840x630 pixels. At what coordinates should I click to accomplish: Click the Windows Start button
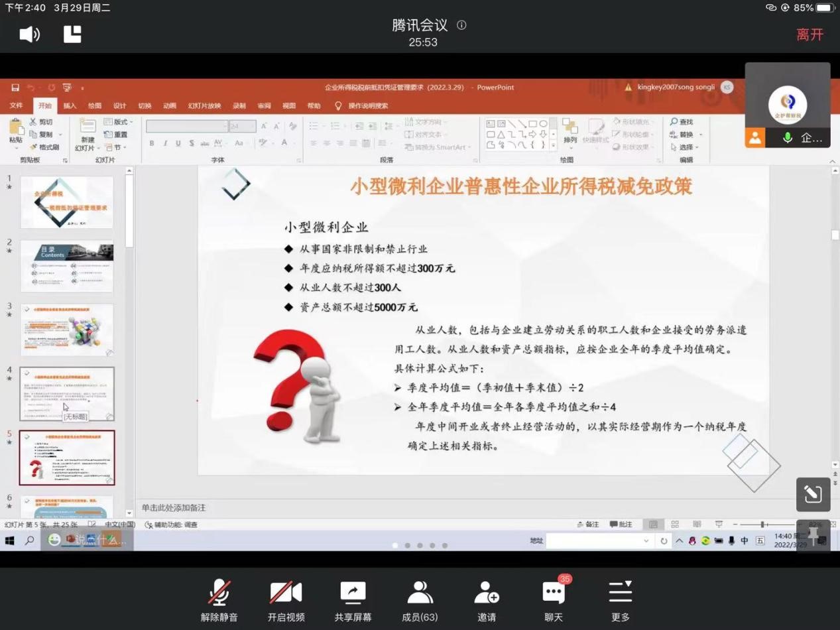click(x=10, y=540)
